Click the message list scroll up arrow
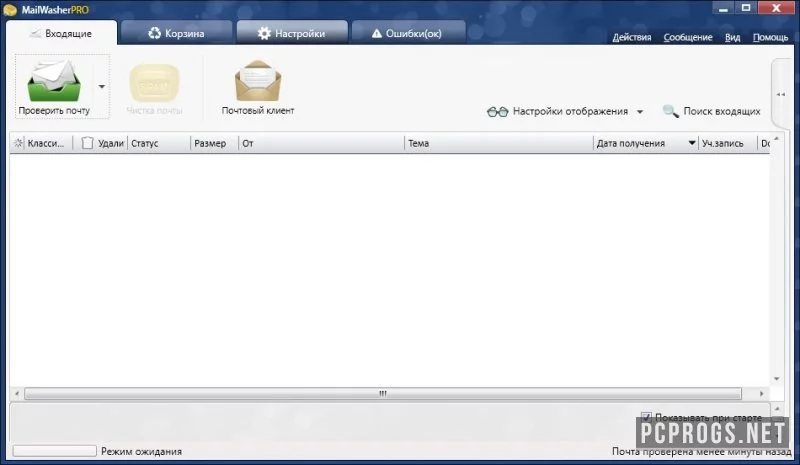800x465 pixels. (x=777, y=138)
